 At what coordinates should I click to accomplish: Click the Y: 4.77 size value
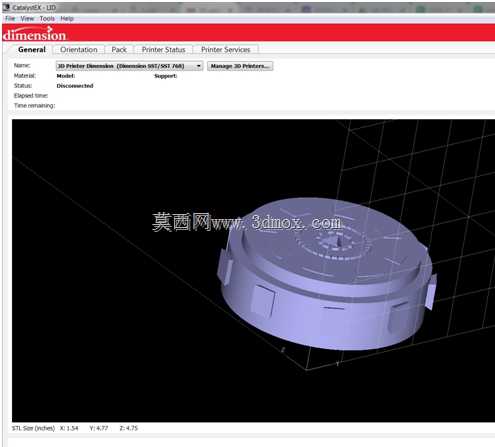[x=99, y=428]
